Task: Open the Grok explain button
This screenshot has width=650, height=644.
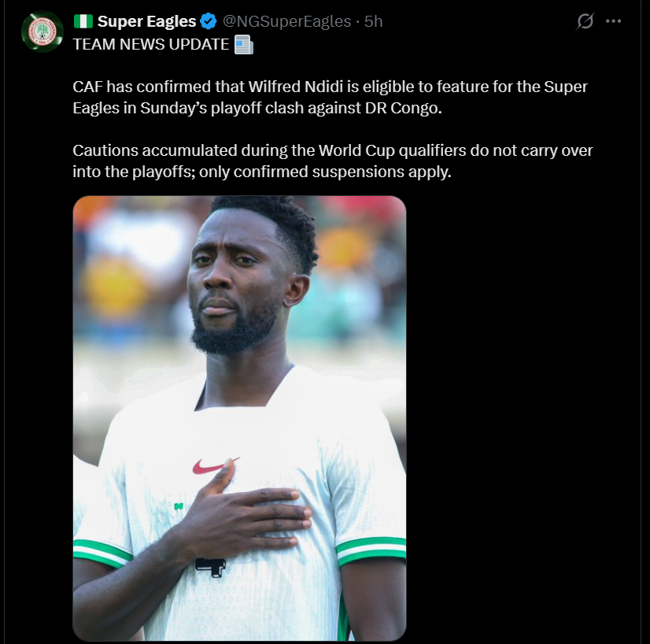Action: point(585,22)
